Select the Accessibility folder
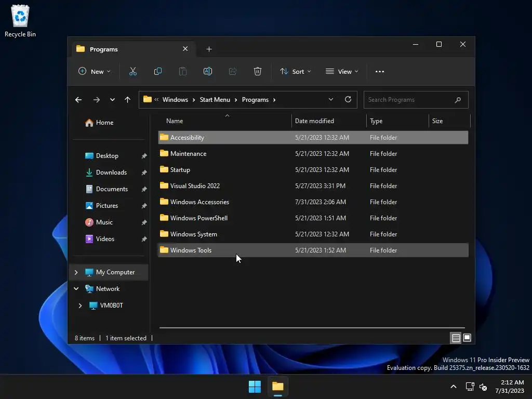This screenshot has height=399, width=532. click(313, 137)
